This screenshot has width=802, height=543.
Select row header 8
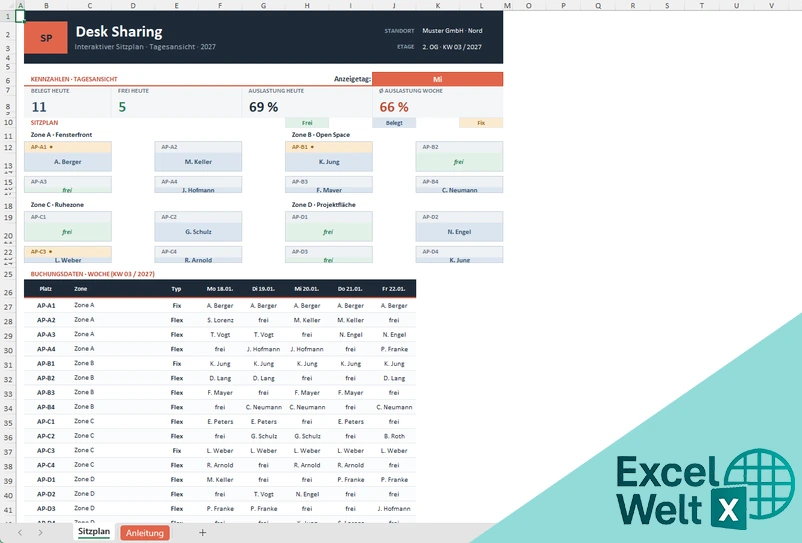pyautogui.click(x=8, y=107)
